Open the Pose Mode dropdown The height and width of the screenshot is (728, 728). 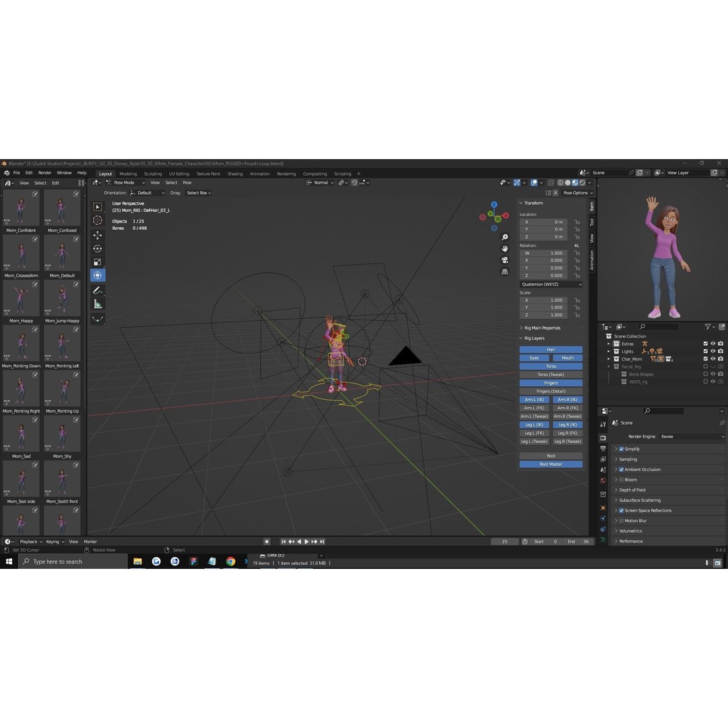pos(125,183)
